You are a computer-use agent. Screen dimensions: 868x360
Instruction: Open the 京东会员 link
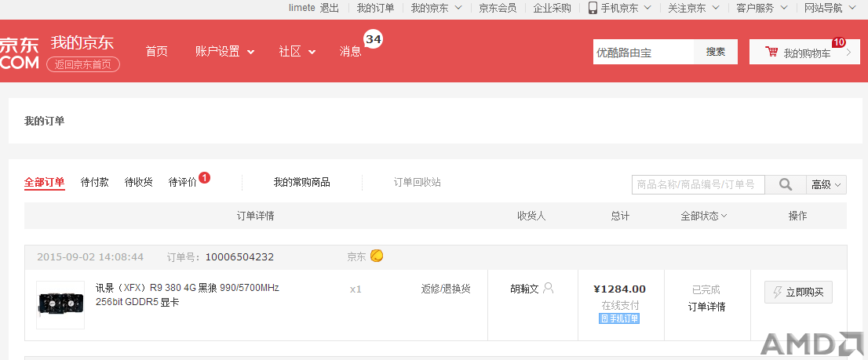tap(498, 8)
